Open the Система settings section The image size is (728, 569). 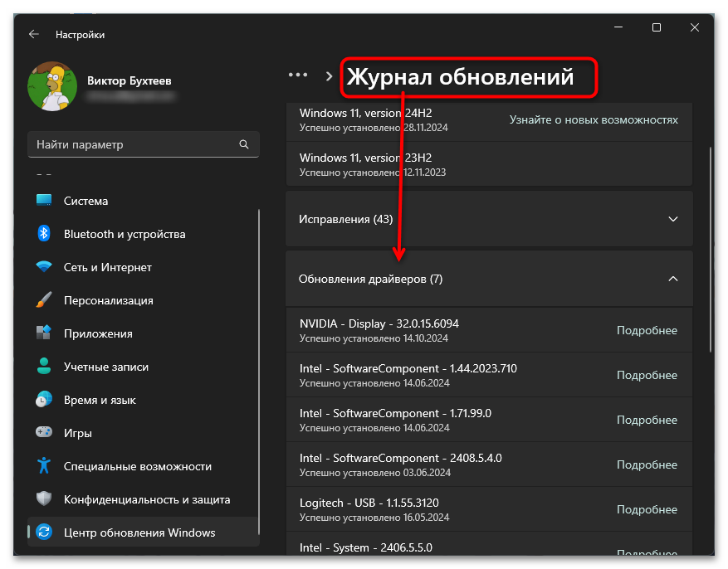point(143,201)
